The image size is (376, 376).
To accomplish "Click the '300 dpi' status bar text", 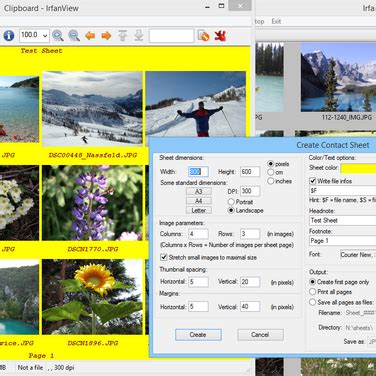I will (x=64, y=368).
